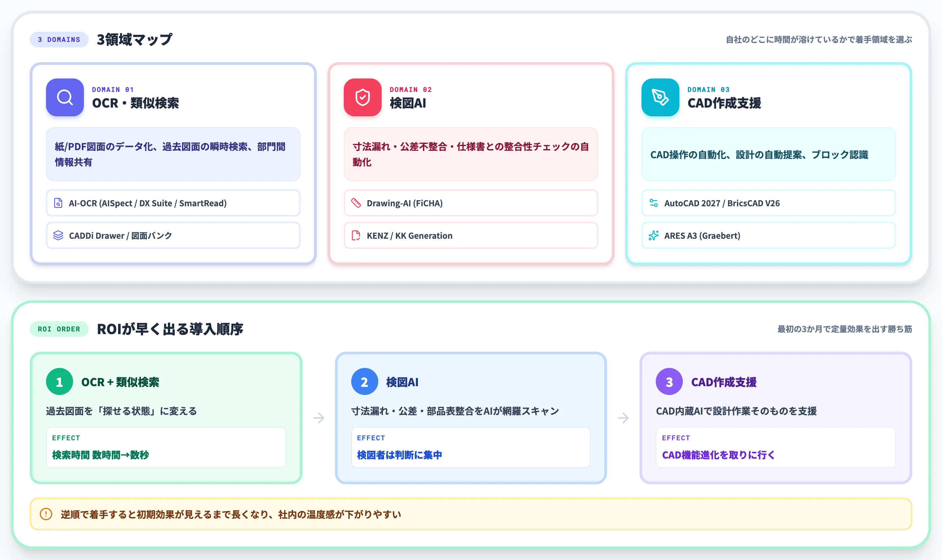Click the purple step 3 circle
Image resolution: width=942 pixels, height=560 pixels.
click(x=669, y=381)
